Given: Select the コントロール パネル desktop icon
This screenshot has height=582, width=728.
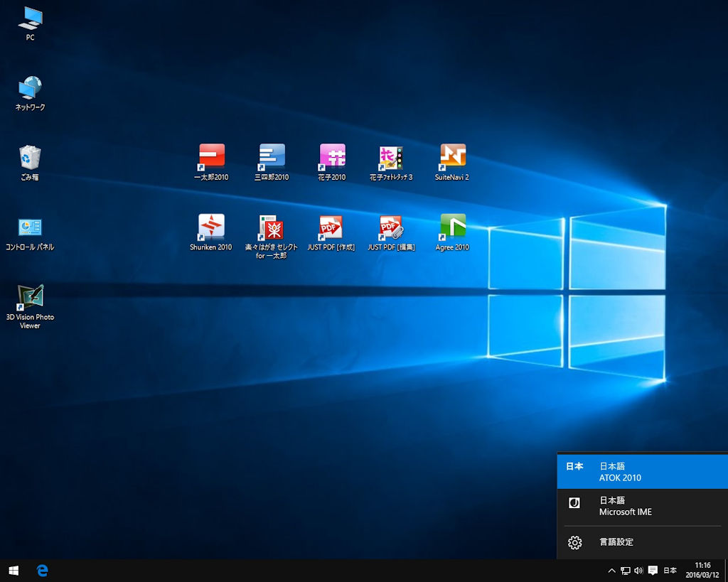Looking at the screenshot, I should [30, 233].
